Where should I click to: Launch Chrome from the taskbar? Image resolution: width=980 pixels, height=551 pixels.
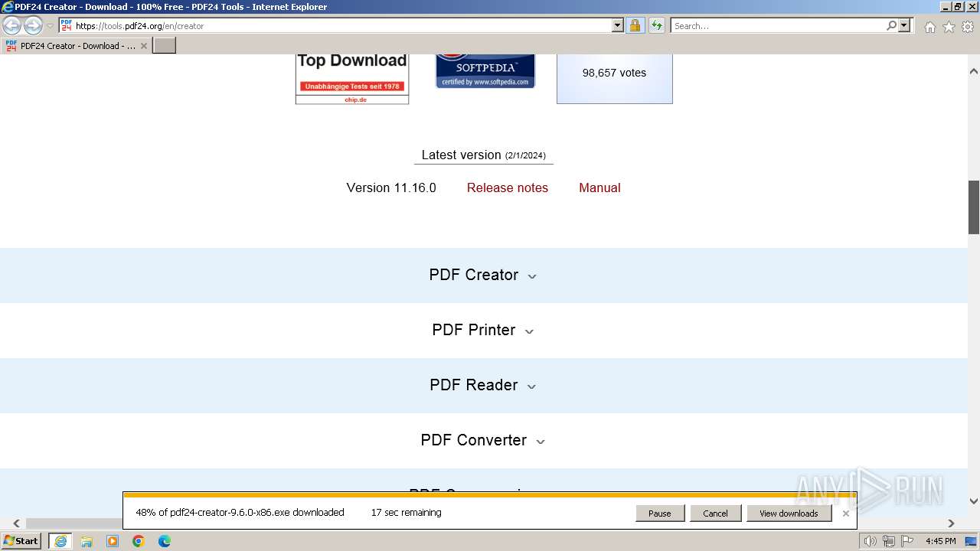tap(139, 541)
